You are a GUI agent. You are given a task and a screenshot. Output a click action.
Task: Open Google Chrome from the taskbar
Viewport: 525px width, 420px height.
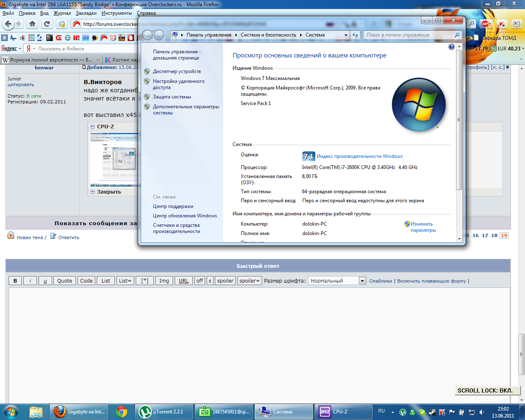pos(121,411)
